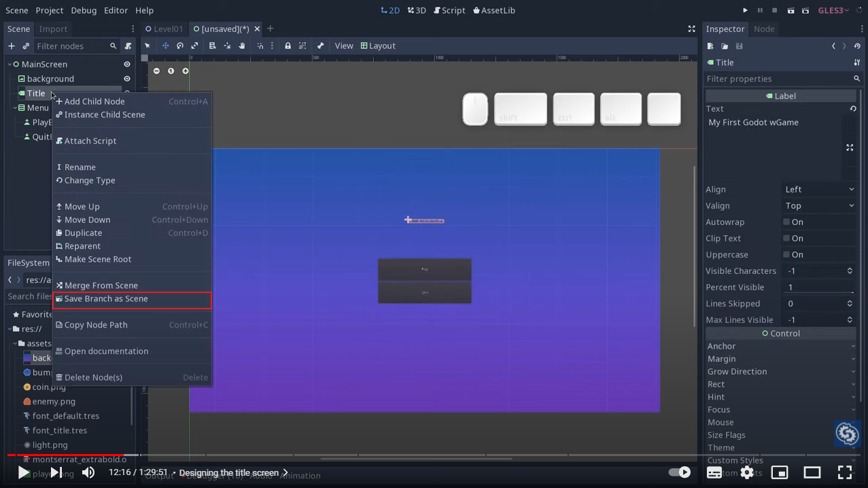The image size is (868, 488).
Task: Activate the Scale Mode tool
Action: click(194, 46)
